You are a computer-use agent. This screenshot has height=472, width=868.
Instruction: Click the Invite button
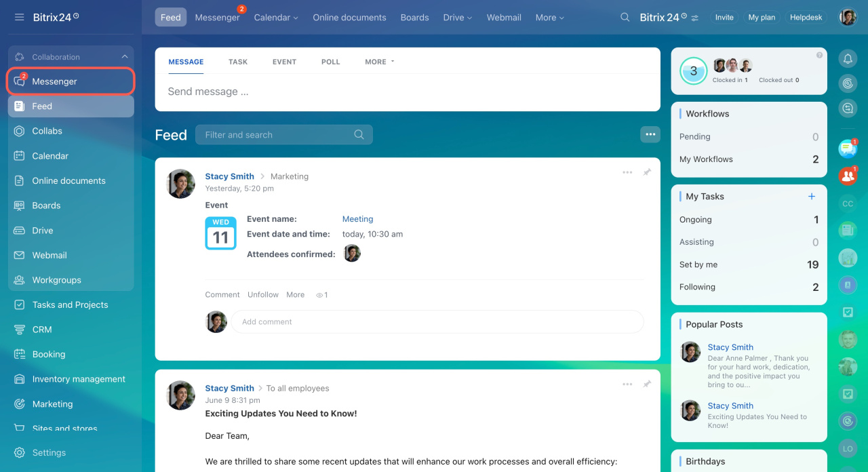[x=724, y=18]
